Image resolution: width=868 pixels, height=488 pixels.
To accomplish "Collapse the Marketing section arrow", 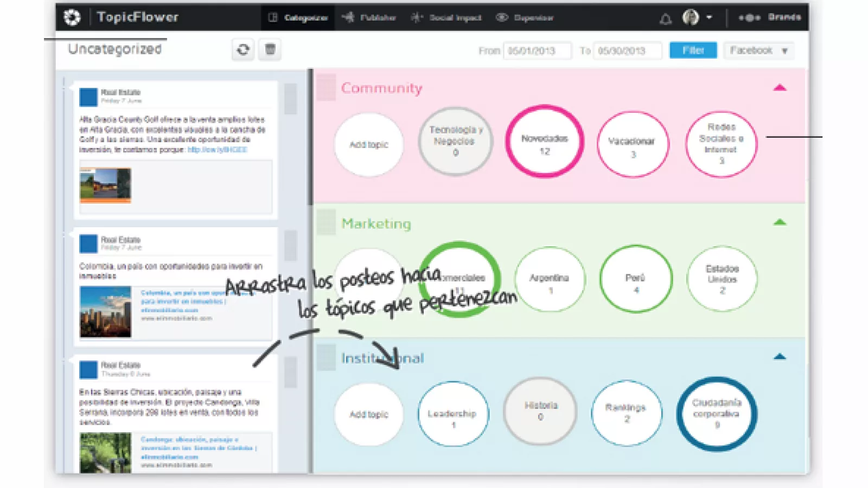I will 780,222.
